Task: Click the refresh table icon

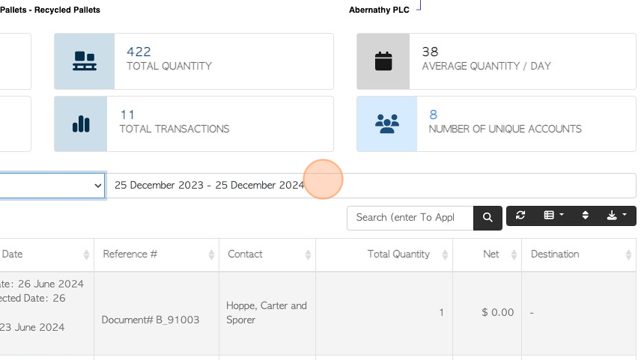Action: coord(520,216)
